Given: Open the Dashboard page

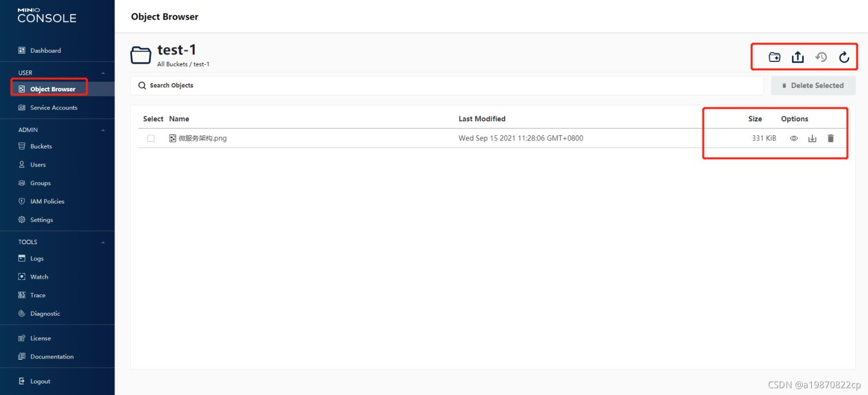Looking at the screenshot, I should point(45,51).
